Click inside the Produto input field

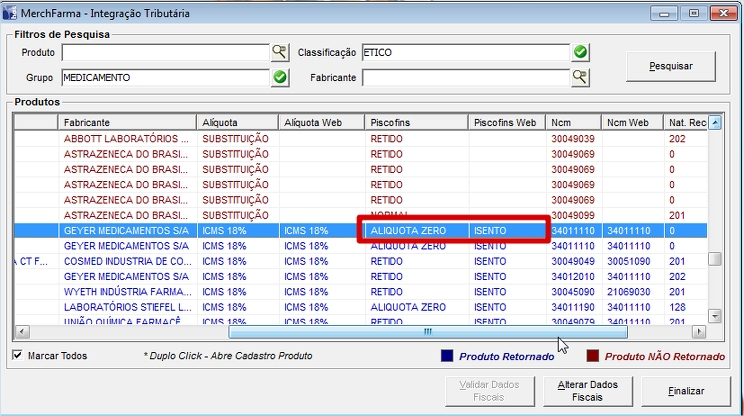[x=165, y=52]
